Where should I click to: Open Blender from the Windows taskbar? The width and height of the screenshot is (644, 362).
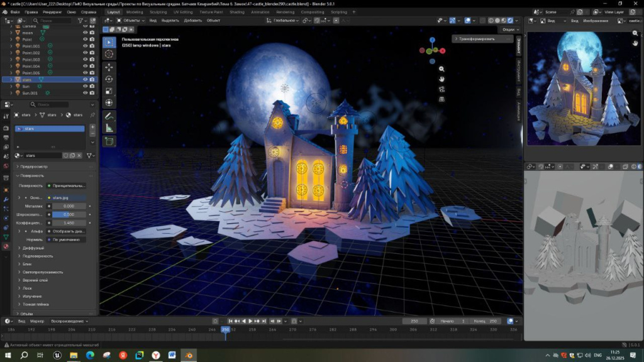tap(188, 355)
